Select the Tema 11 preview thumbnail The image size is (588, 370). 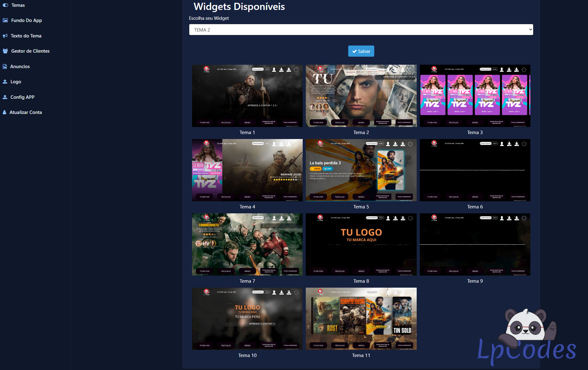pyautogui.click(x=361, y=319)
